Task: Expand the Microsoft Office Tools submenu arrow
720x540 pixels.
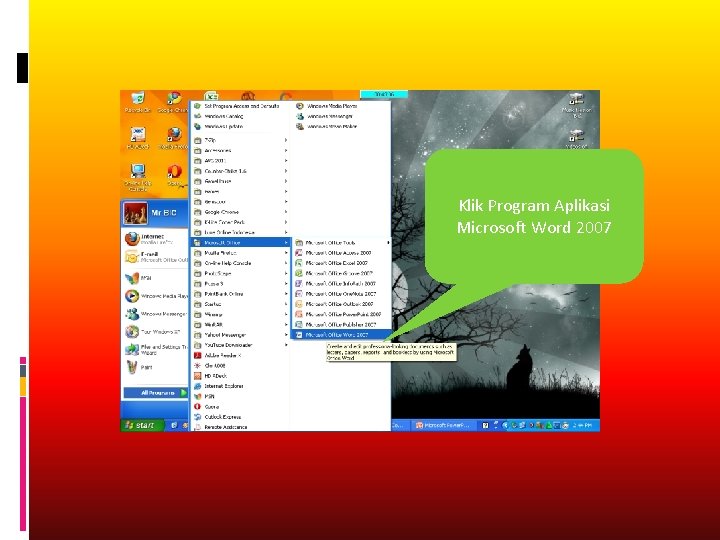Action: coord(388,242)
